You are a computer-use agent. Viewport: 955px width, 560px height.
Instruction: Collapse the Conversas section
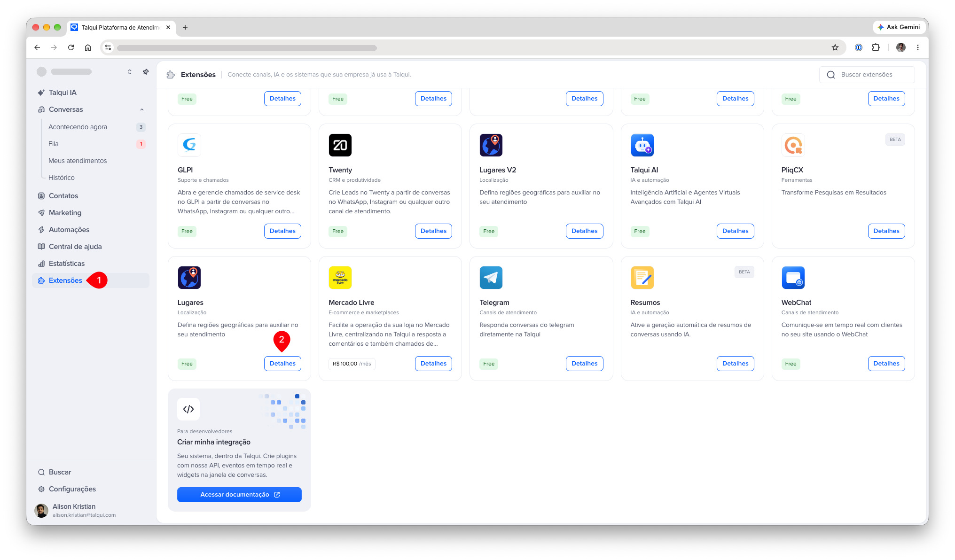142,109
